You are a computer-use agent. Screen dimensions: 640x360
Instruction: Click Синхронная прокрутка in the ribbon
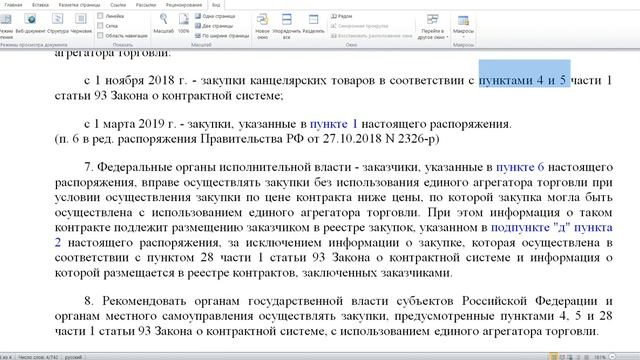pos(359,26)
